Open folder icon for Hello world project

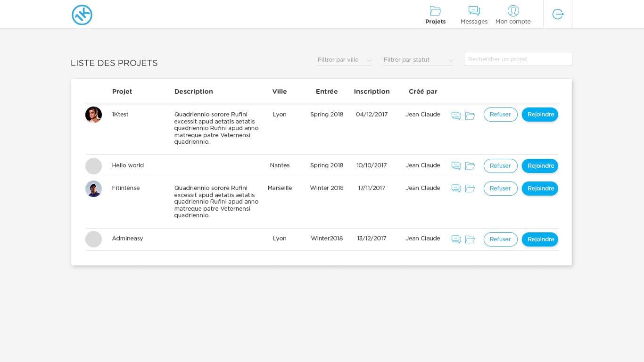(x=470, y=166)
